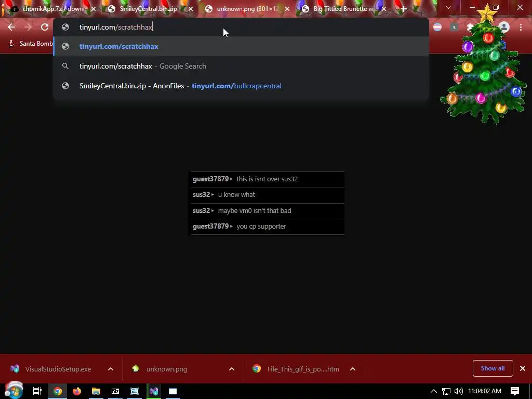Open the profile avatar icon
Screen dimensions: 532x399
pyautogui.click(x=504, y=27)
